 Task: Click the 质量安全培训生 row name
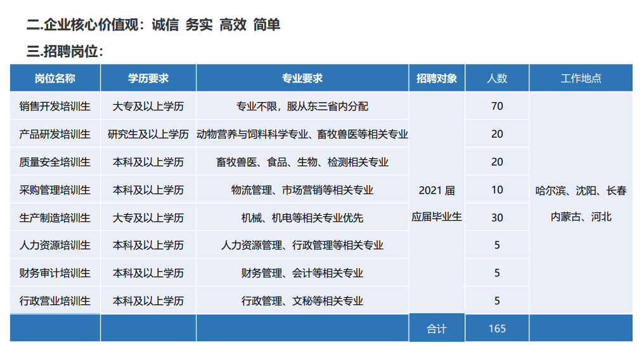point(55,162)
